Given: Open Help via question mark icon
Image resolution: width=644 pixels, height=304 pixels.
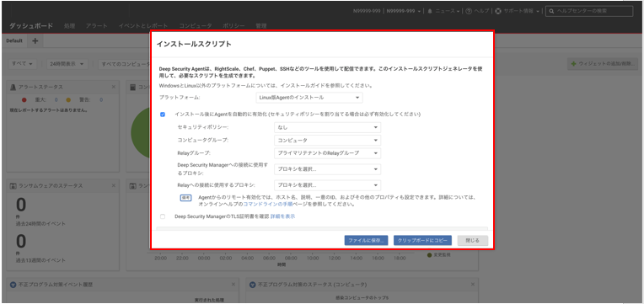Looking at the screenshot, I should coord(469,12).
